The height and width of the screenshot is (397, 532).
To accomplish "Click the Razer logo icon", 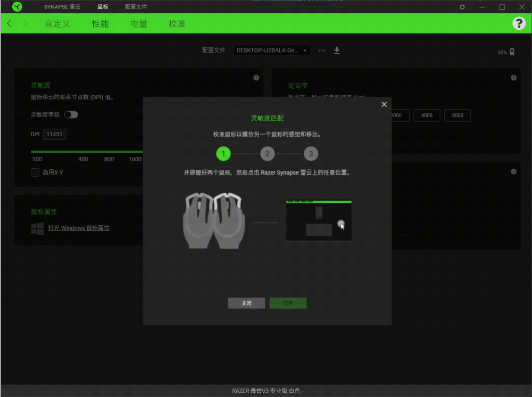I will coord(17,7).
